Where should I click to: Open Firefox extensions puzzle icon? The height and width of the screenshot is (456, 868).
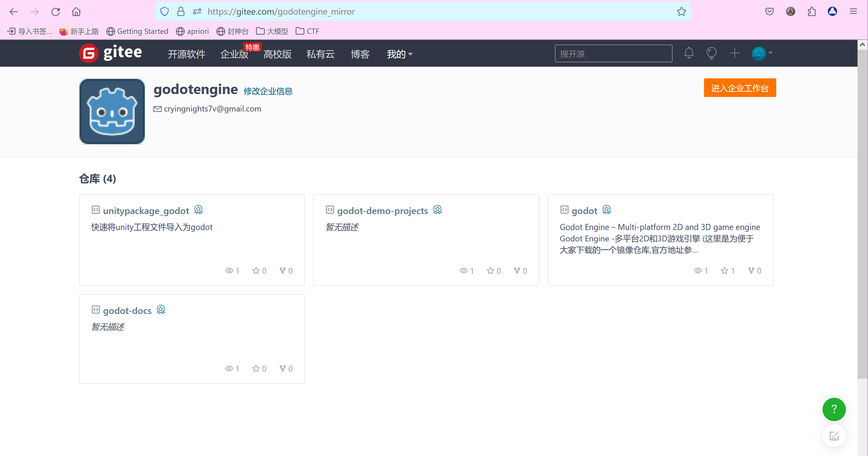[811, 12]
